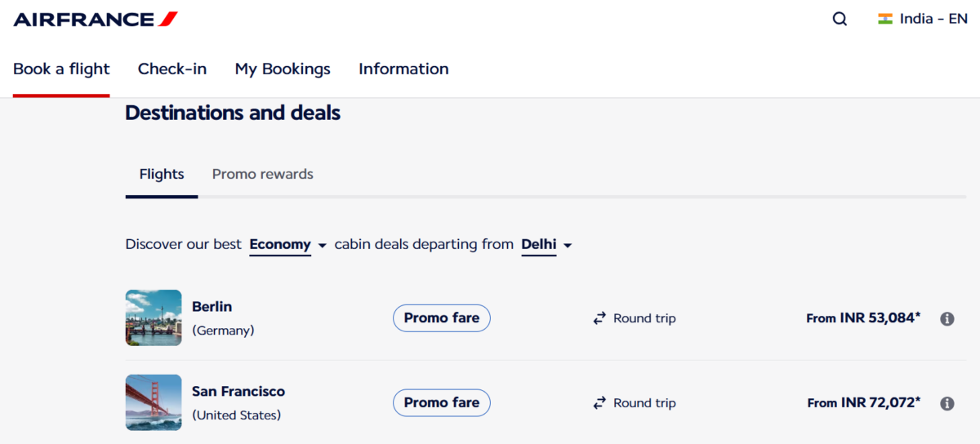Select Book a flight menu item
Viewport: 980px width, 444px height.
pyautogui.click(x=61, y=69)
